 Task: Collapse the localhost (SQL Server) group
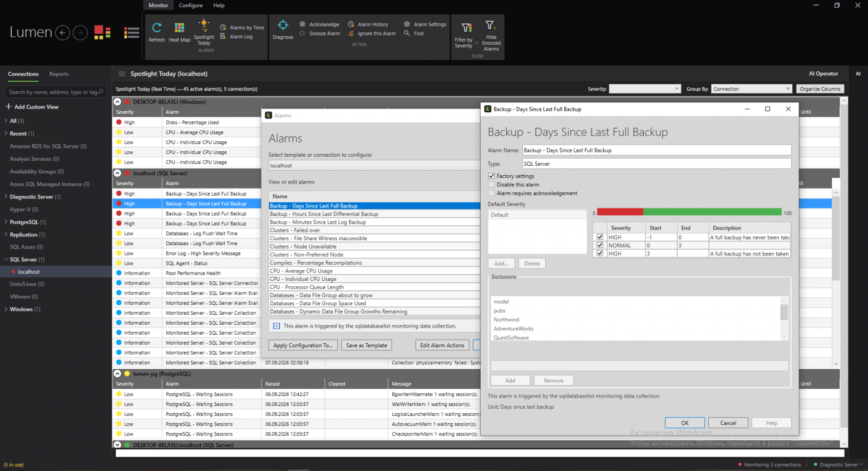tap(117, 173)
